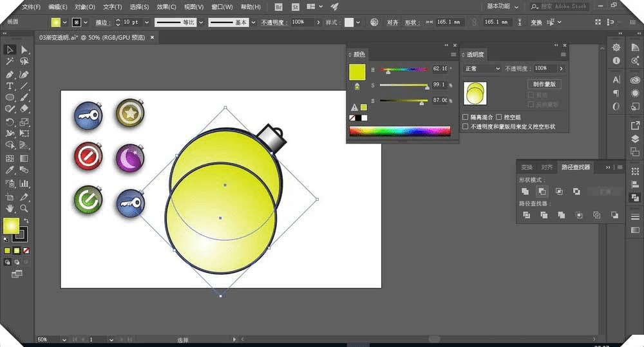Check 不透明度和蒙版用来定义挖空形状 option

(x=466, y=127)
